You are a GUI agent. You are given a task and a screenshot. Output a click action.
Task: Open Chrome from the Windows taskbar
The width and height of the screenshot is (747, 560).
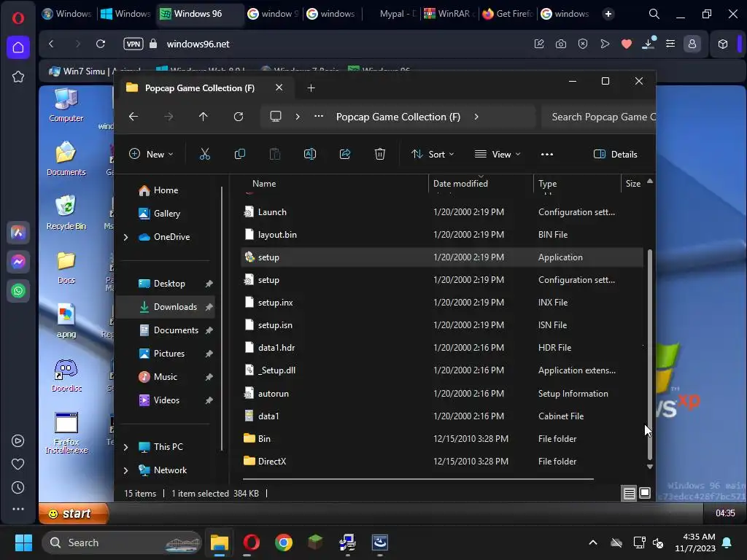tap(284, 542)
